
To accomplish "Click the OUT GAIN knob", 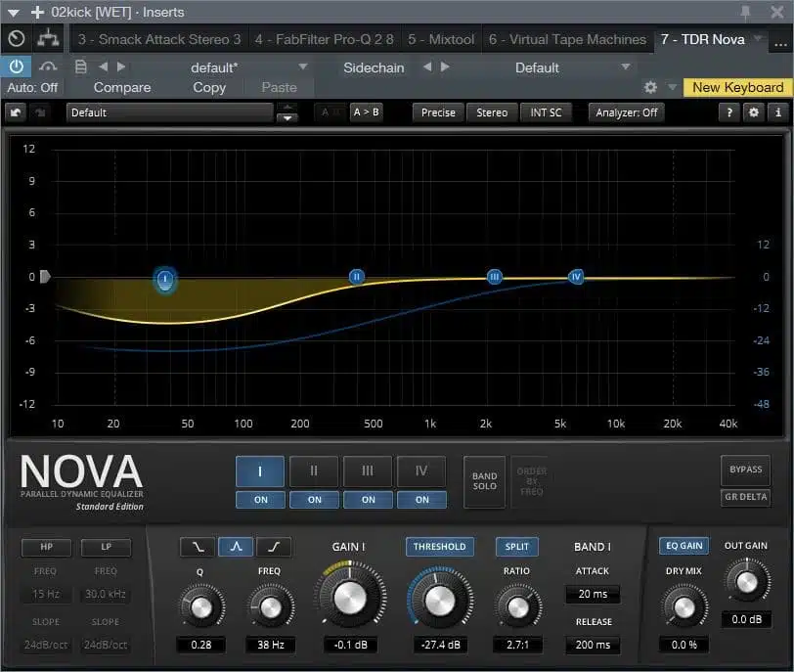I will pyautogui.click(x=747, y=582).
